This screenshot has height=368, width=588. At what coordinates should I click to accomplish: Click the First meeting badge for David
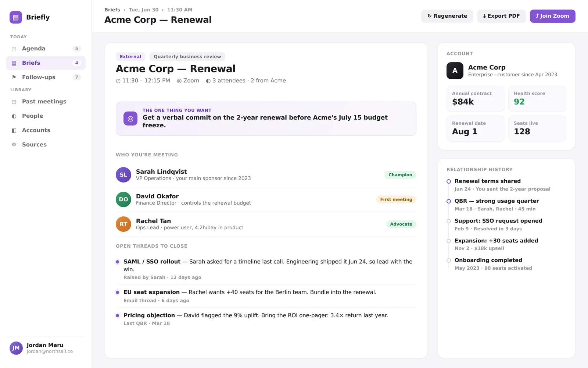pos(396,199)
